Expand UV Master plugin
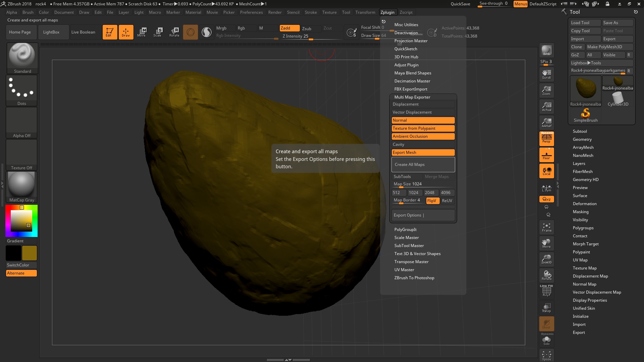The image size is (644, 362). point(404,270)
